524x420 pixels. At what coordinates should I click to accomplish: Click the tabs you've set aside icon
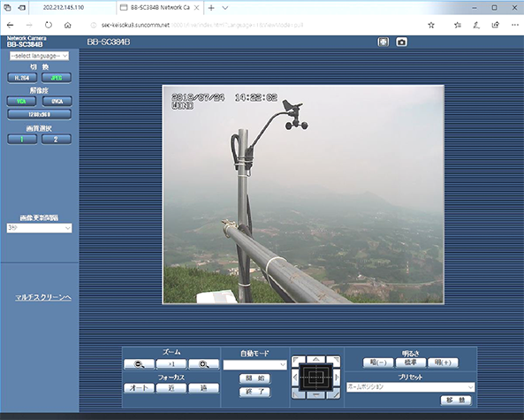pyautogui.click(x=7, y=8)
